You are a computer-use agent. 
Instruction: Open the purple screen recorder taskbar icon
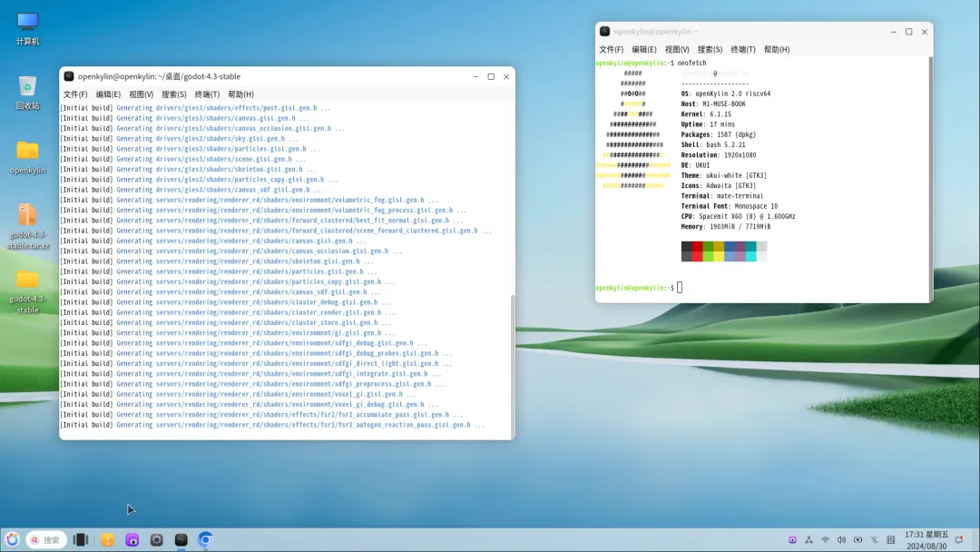point(132,539)
